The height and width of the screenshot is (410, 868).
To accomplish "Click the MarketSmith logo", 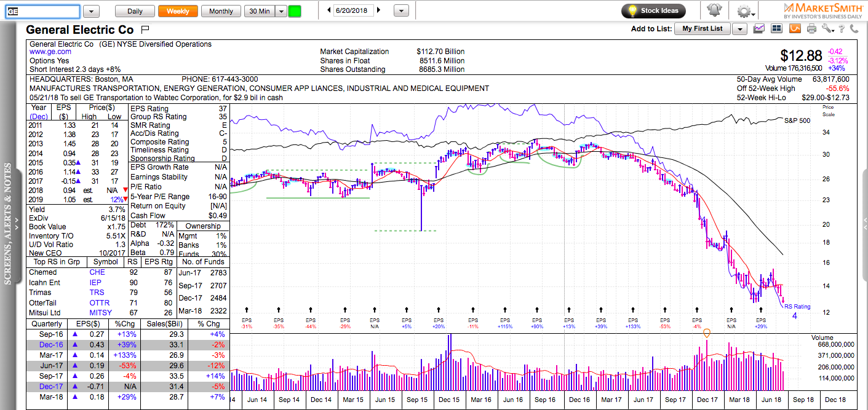I will pyautogui.click(x=823, y=10).
